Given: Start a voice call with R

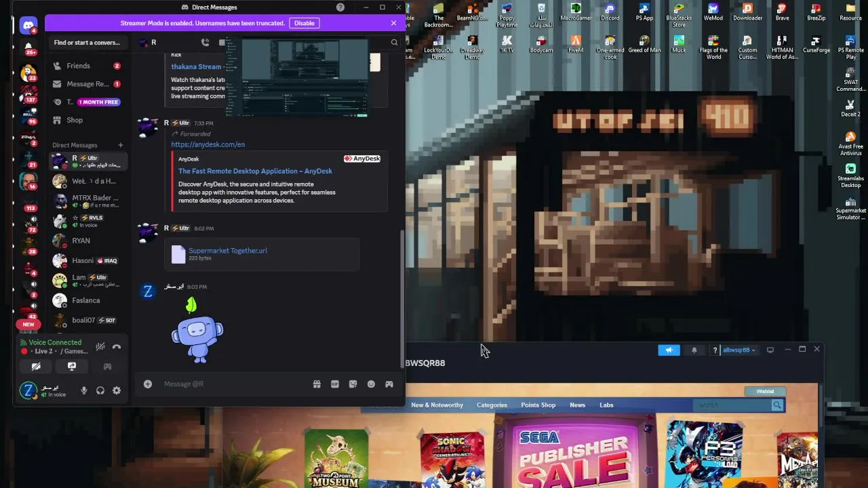Looking at the screenshot, I should tap(205, 42).
